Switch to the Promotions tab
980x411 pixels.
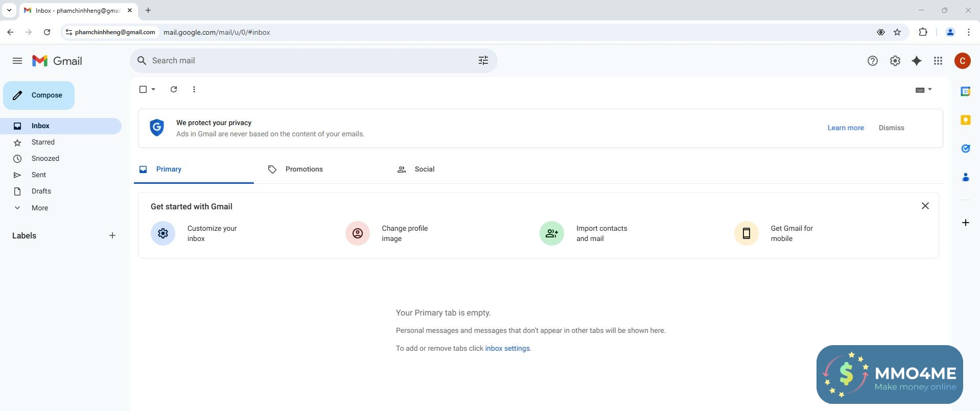(x=304, y=170)
